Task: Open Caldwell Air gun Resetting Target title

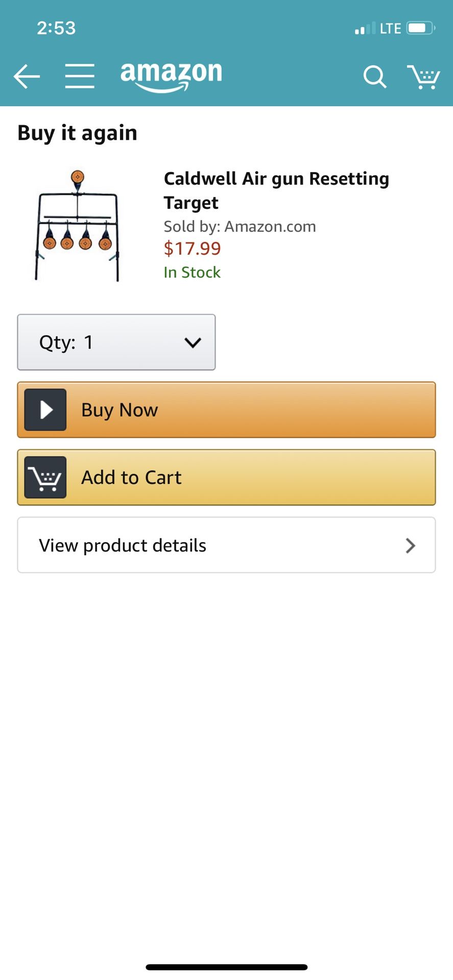Action: point(276,190)
